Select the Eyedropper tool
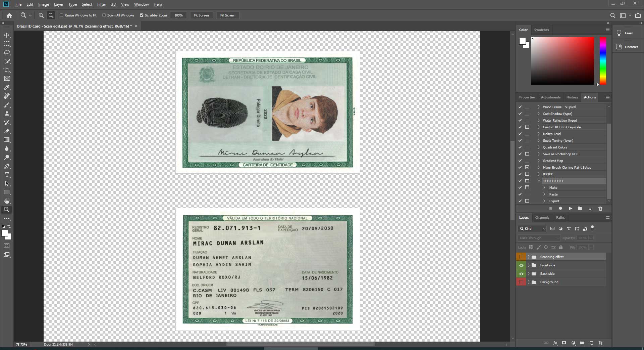Screen dimensions: 644x350 pyautogui.click(x=7, y=88)
